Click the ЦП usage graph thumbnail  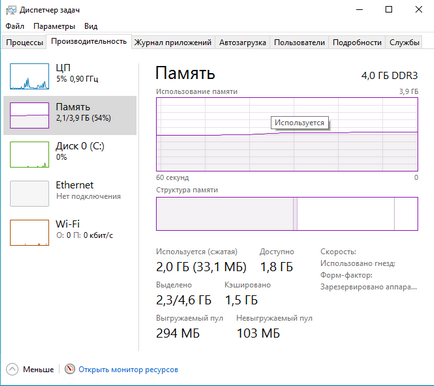[29, 76]
